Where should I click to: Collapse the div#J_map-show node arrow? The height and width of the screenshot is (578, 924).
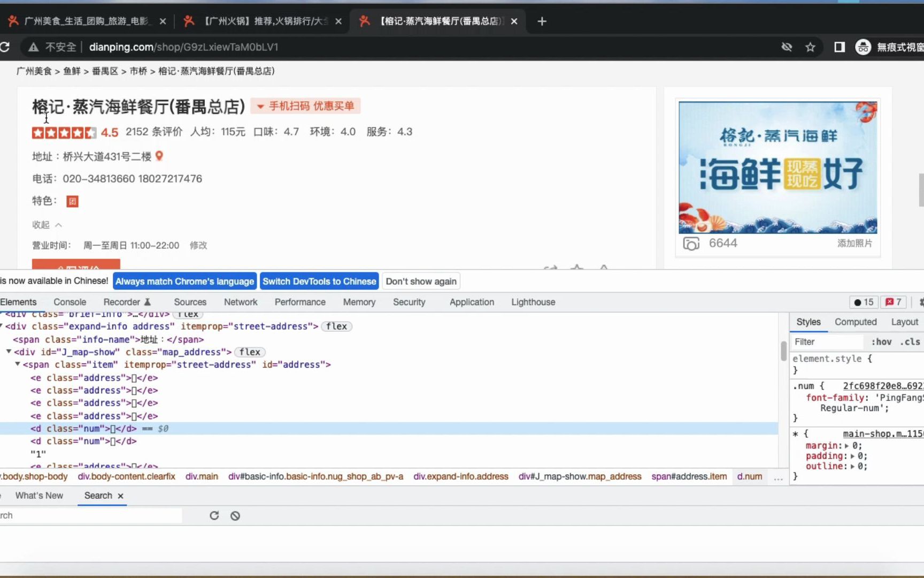[9, 352]
